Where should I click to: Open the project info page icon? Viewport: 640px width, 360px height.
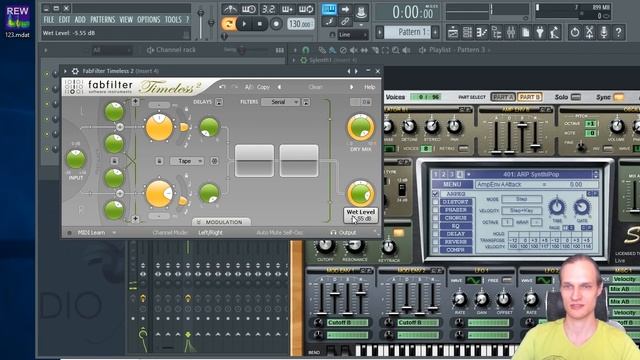tap(526, 32)
